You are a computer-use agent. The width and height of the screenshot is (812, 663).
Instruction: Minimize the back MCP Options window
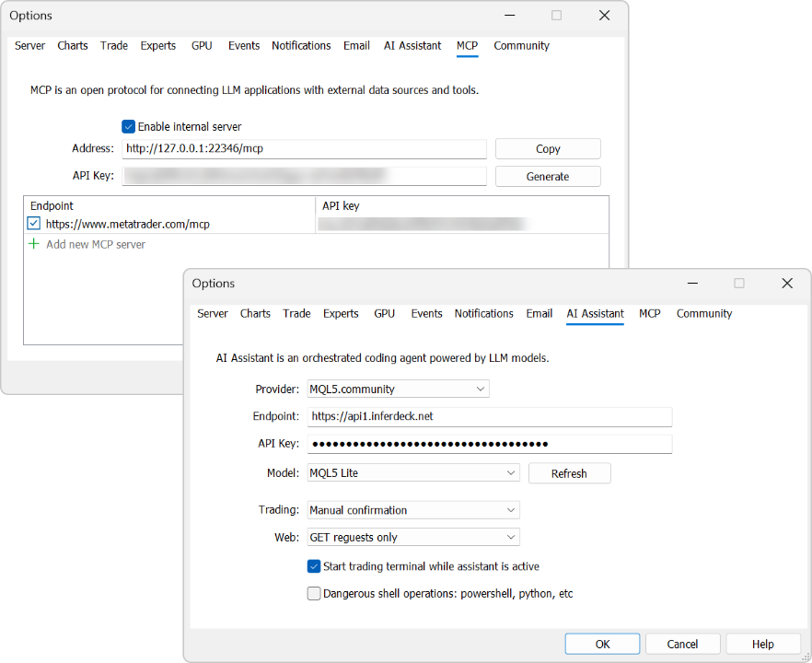(510, 16)
